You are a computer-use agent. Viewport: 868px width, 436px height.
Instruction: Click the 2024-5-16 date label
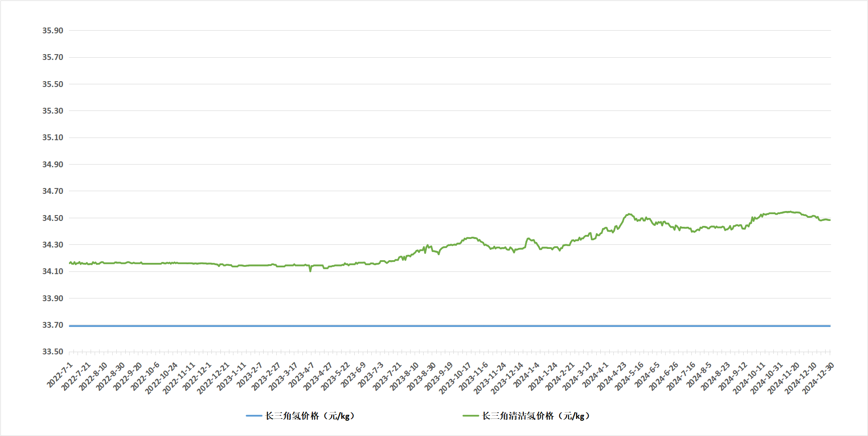[x=630, y=376]
